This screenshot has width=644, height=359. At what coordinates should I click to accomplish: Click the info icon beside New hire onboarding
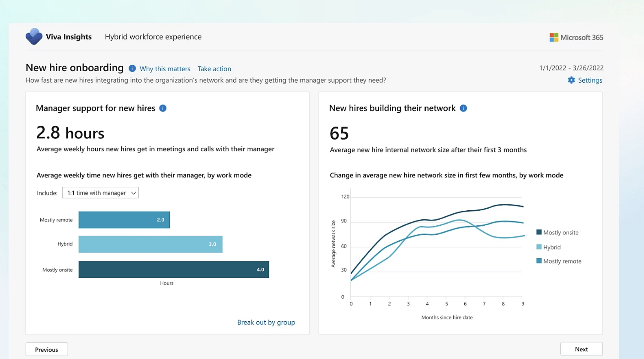tap(132, 68)
